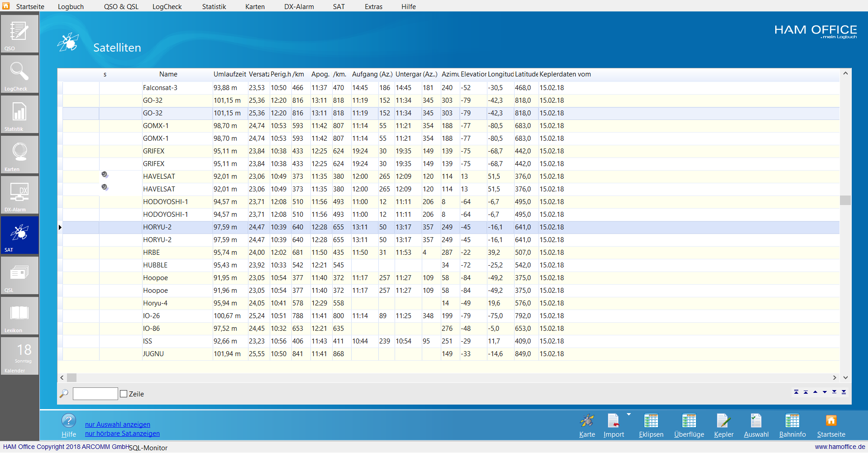
Task: Open the Kalender showing 18 Sonntag
Action: tap(19, 356)
